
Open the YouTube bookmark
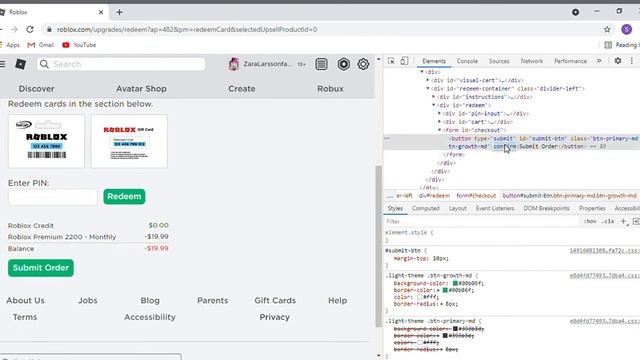(x=79, y=45)
